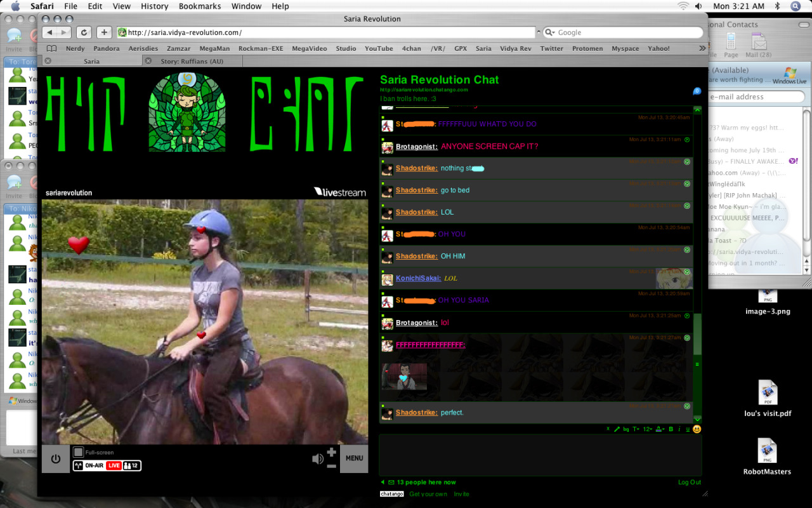Click the livestream power button
This screenshot has height=508, width=812.
click(x=56, y=458)
